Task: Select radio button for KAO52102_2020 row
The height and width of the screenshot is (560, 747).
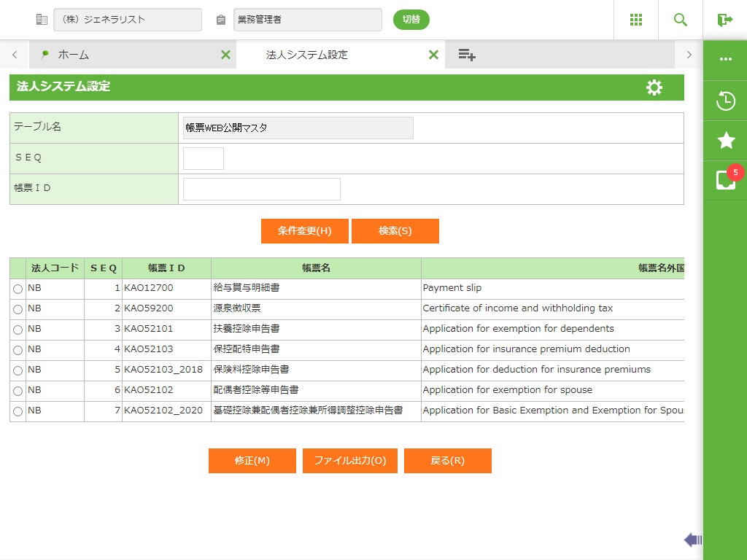Action: (x=18, y=411)
